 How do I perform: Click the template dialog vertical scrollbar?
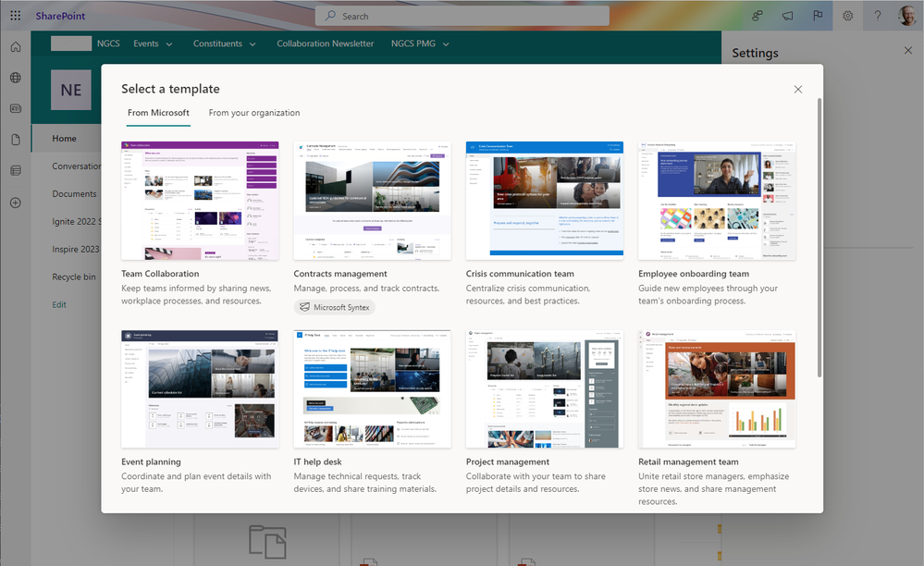819,238
